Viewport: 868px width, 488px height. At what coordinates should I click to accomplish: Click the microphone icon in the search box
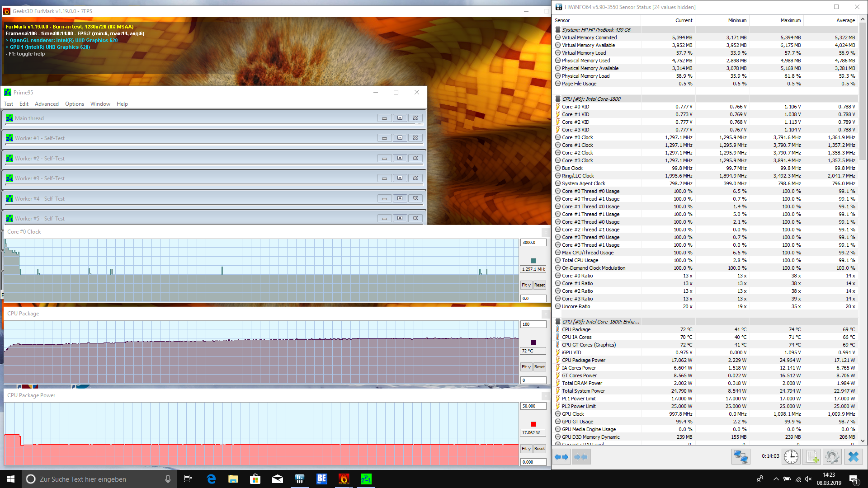click(168, 479)
